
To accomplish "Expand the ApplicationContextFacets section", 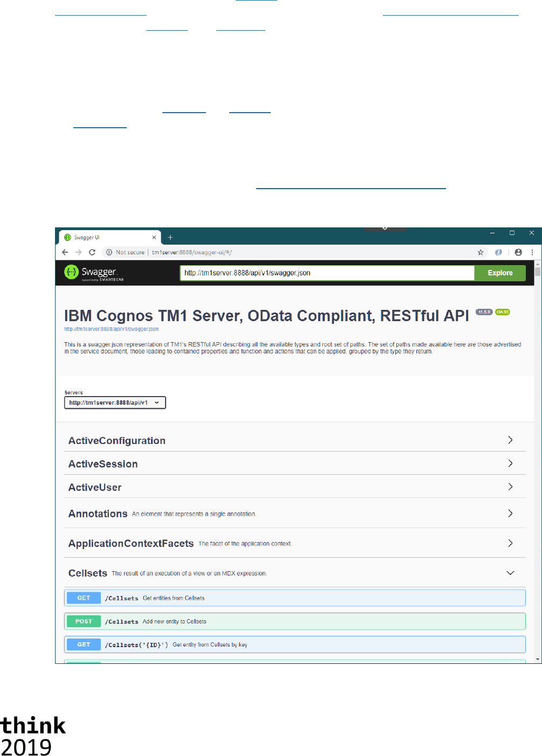I will [x=295, y=543].
